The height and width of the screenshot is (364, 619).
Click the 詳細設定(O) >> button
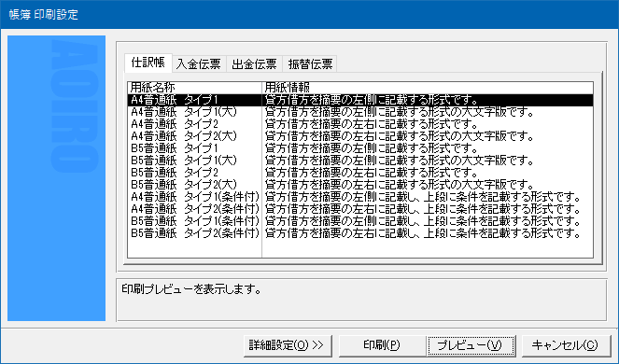point(288,345)
